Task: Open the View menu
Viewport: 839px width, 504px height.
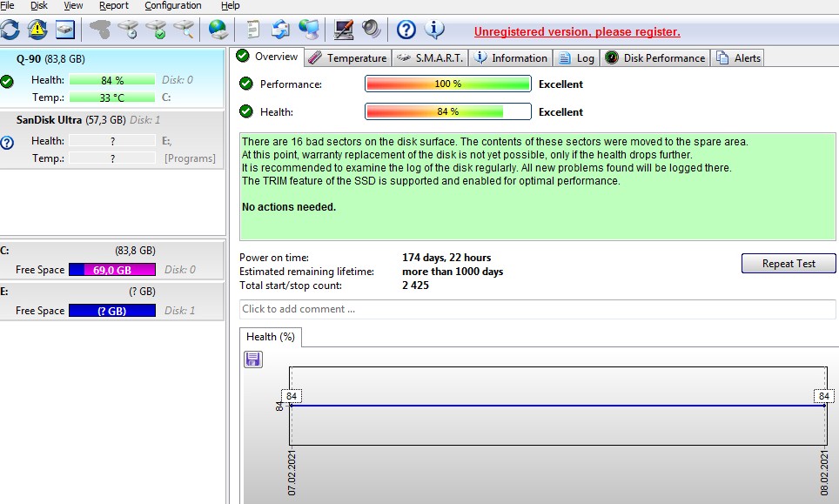Action: pos(73,5)
